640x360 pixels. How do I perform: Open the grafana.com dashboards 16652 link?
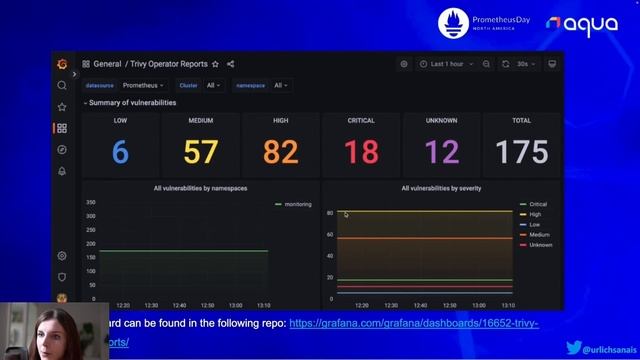[414, 324]
